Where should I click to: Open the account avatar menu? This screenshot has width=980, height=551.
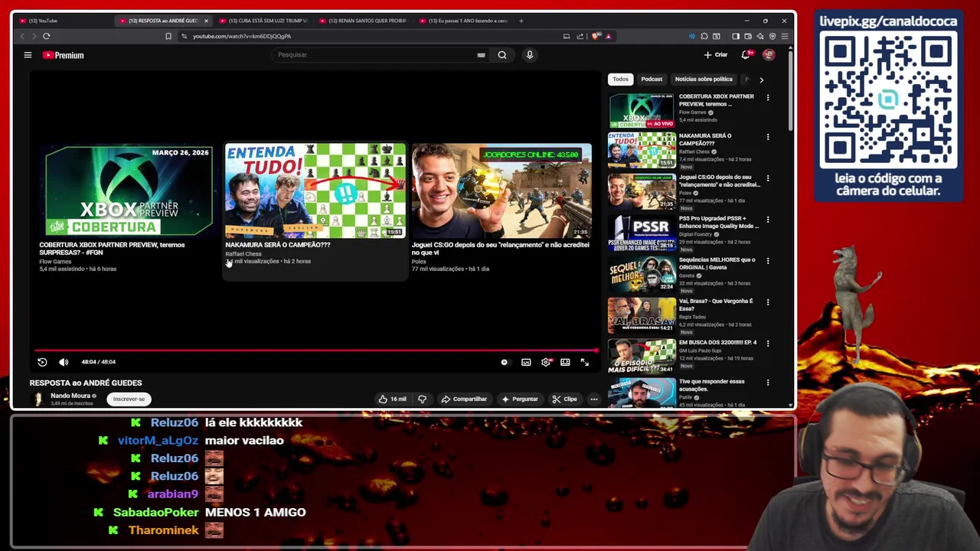(x=769, y=55)
